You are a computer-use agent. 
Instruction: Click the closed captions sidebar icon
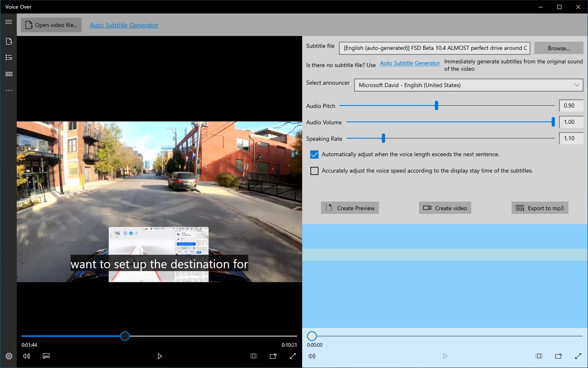[9, 74]
